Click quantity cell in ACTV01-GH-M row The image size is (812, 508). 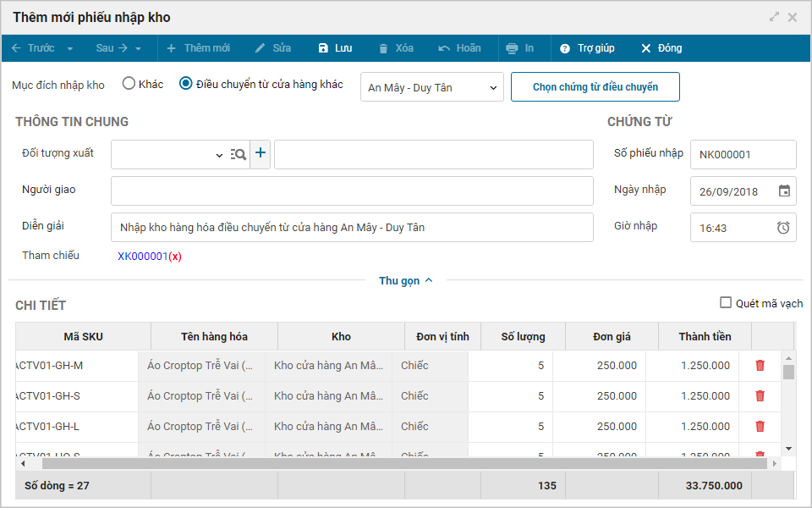click(511, 366)
